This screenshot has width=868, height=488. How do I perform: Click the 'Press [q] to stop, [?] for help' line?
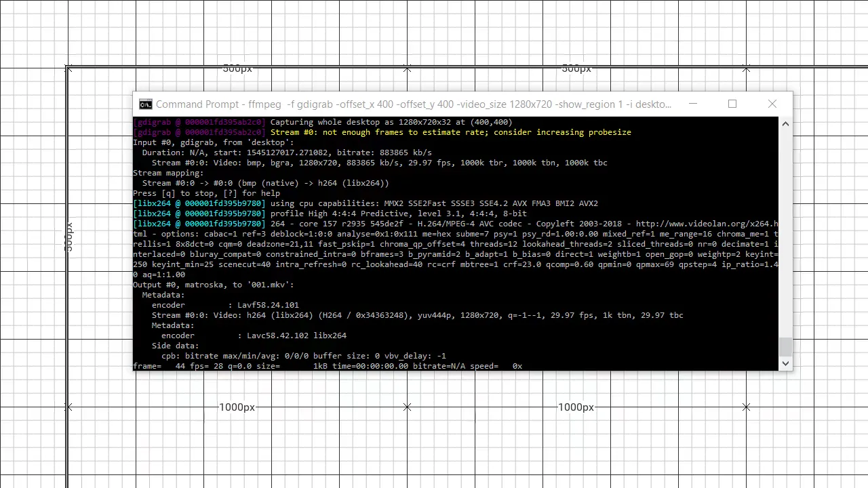click(x=206, y=193)
